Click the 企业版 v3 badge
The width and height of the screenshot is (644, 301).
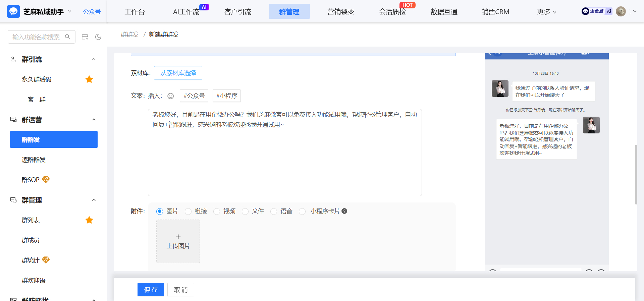(597, 11)
